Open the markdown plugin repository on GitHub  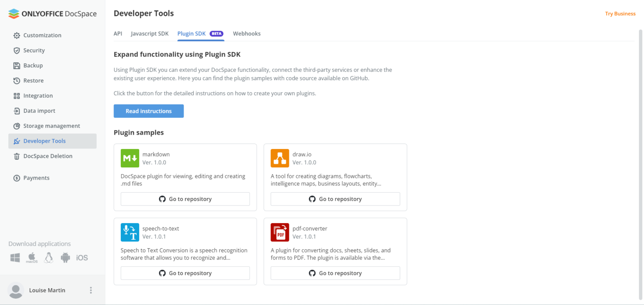pyautogui.click(x=185, y=199)
